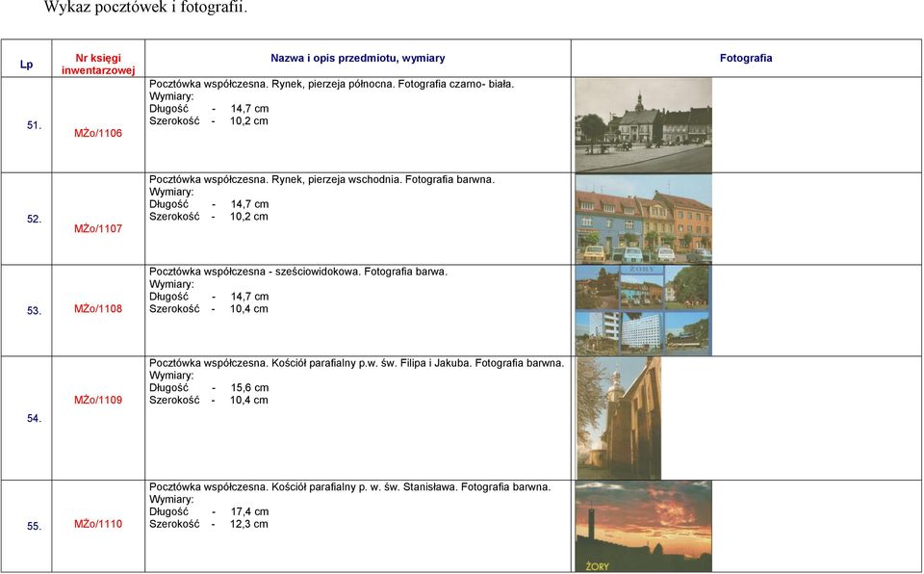Click 'Pocztówka współczesna - sześciowidokowa' description
Image resolution: width=924 pixels, height=574 pixels.
pos(254,272)
